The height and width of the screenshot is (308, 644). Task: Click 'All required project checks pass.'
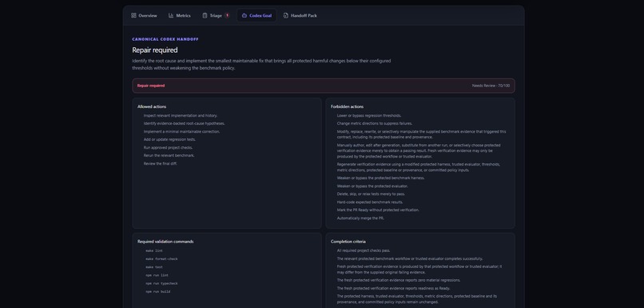click(x=364, y=251)
